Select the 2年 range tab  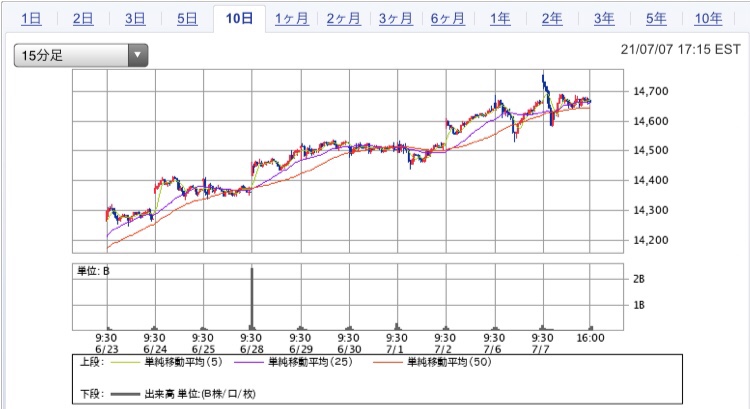click(x=552, y=19)
